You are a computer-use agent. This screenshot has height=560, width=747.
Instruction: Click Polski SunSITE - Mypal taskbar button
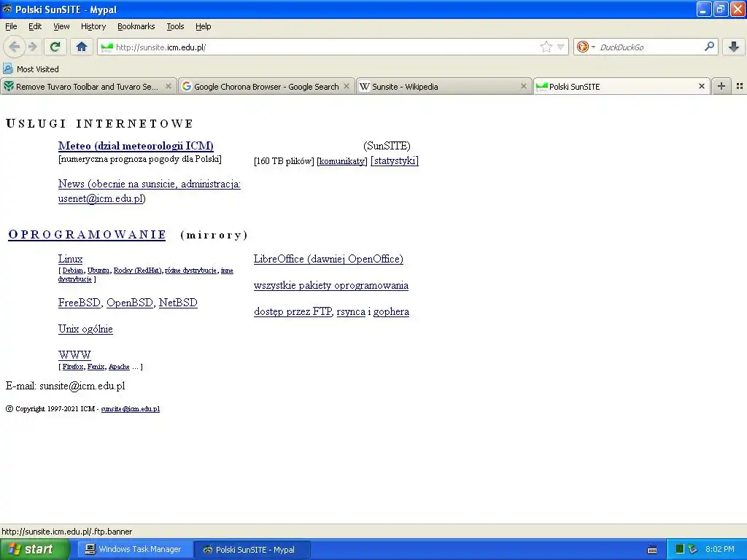[252, 549]
